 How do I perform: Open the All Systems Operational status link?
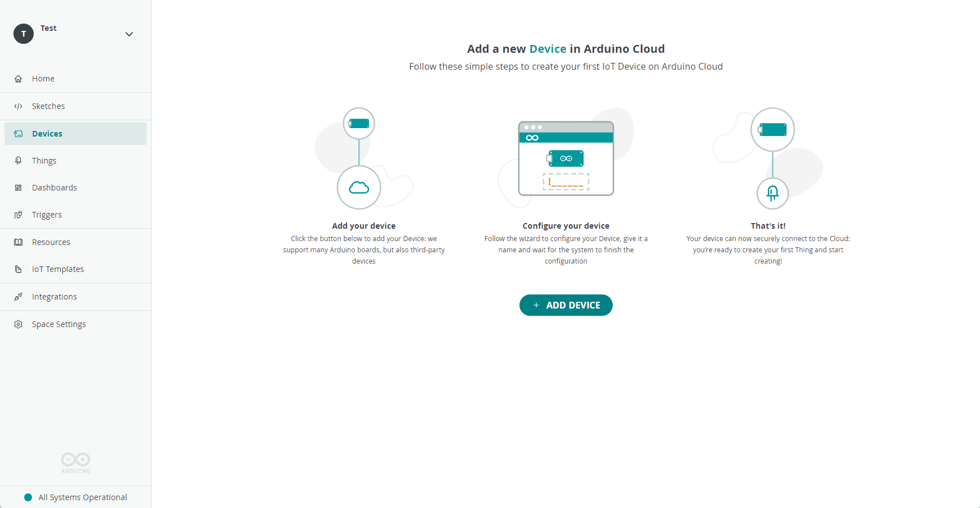[82, 497]
